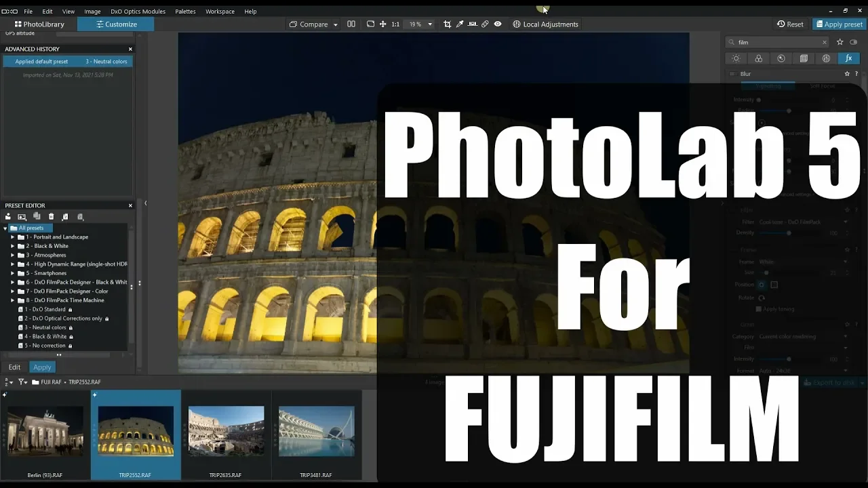Select the Applied default preset history entry

(67, 62)
